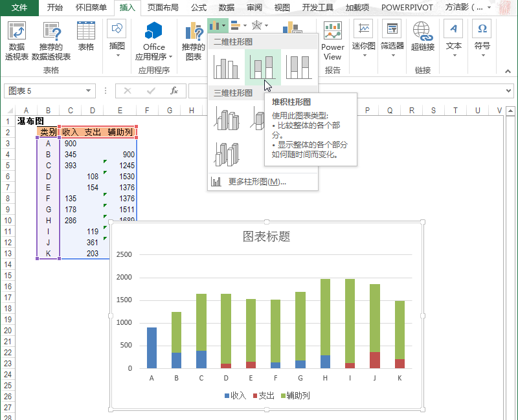This screenshot has width=518, height=420.
Task: Switch to the 页面布局 tab
Action: (163, 7)
